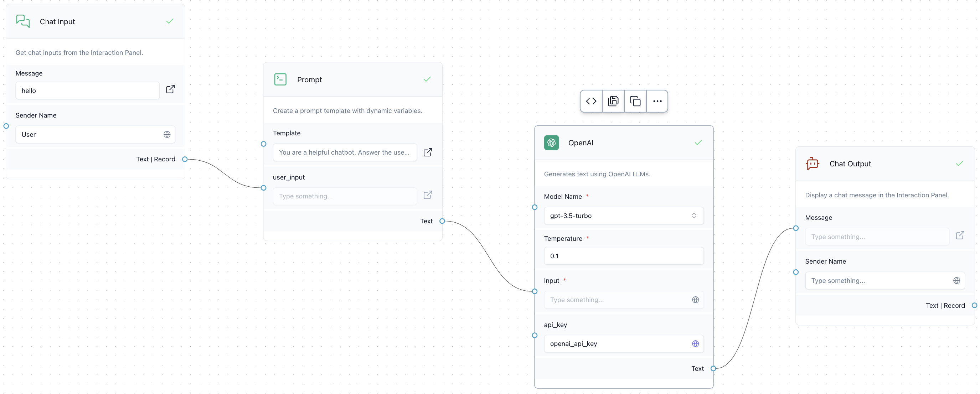This screenshot has width=980, height=394.
Task: Click globe icon in Chat Output Sender Name
Action: [x=957, y=281]
